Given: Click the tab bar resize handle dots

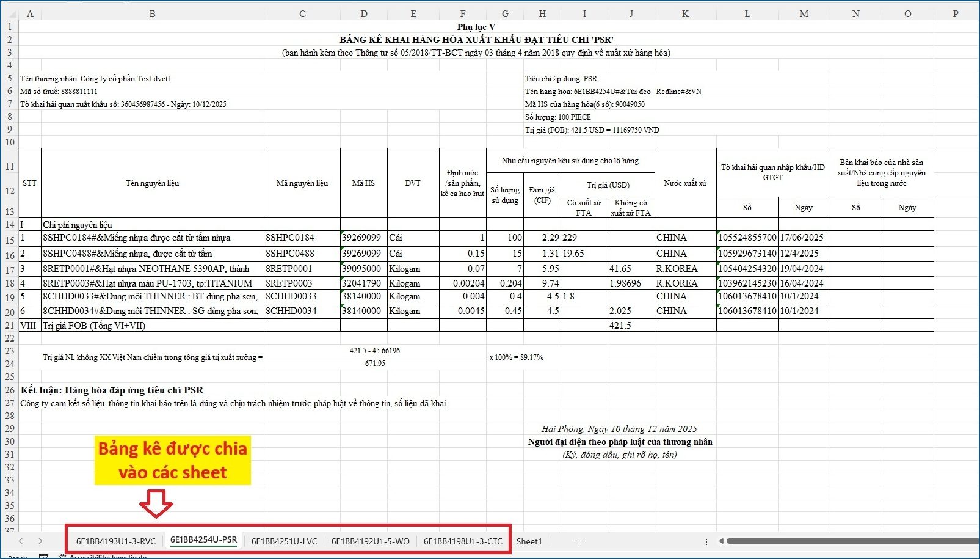Looking at the screenshot, I should point(706,541).
